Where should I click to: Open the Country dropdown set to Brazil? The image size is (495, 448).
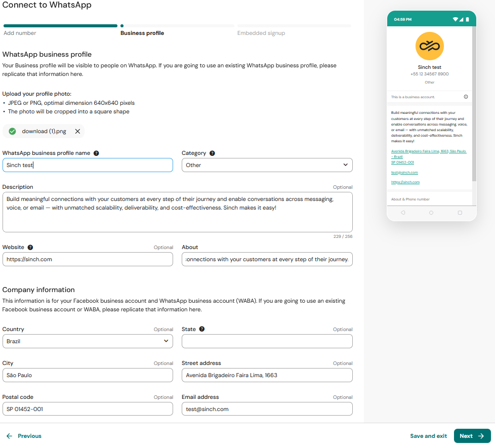pyautogui.click(x=88, y=341)
